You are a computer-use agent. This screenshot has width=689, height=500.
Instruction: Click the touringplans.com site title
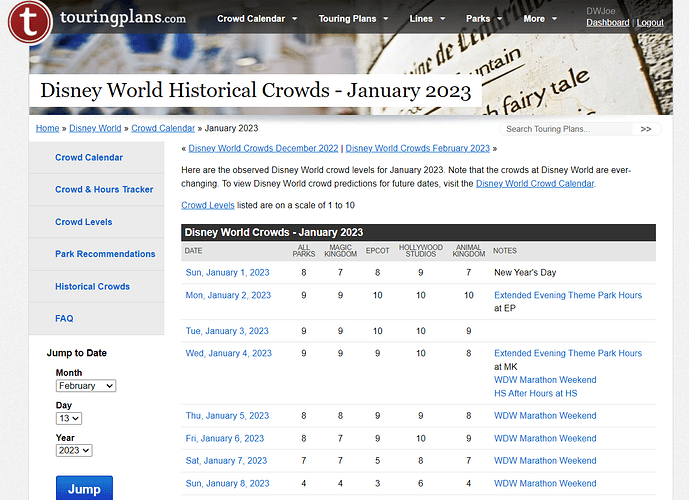coord(123,18)
